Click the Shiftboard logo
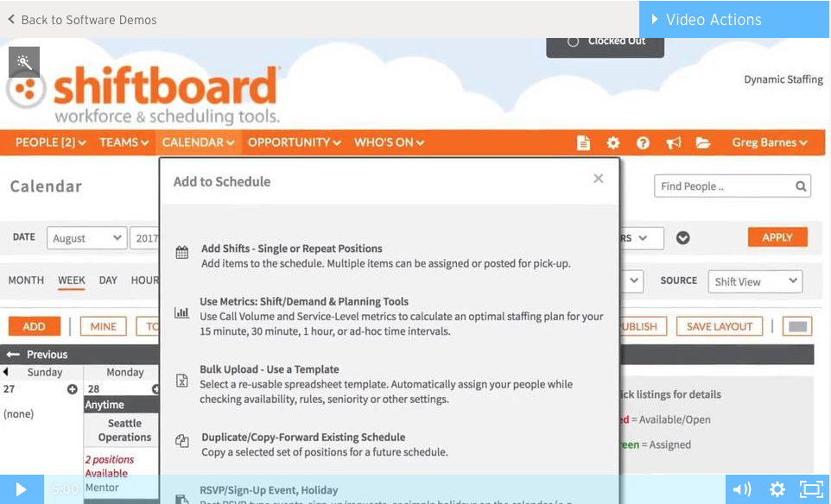 [x=143, y=94]
